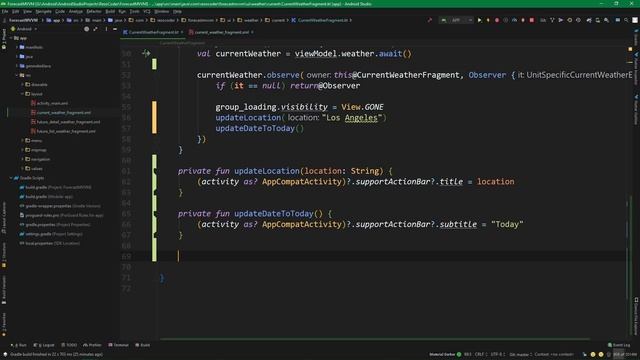The height and width of the screenshot is (360, 640).
Task: Open the File menu
Action: (x=5, y=11)
